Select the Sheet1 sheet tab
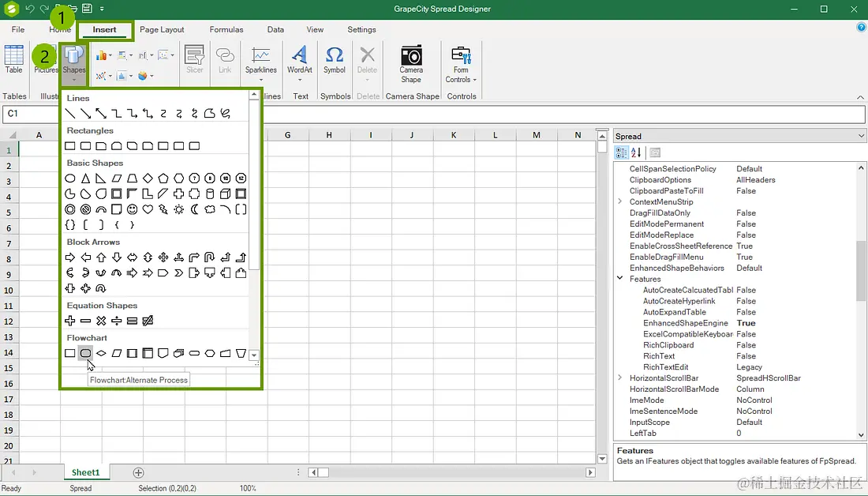Viewport: 868px width, 496px height. [85, 472]
